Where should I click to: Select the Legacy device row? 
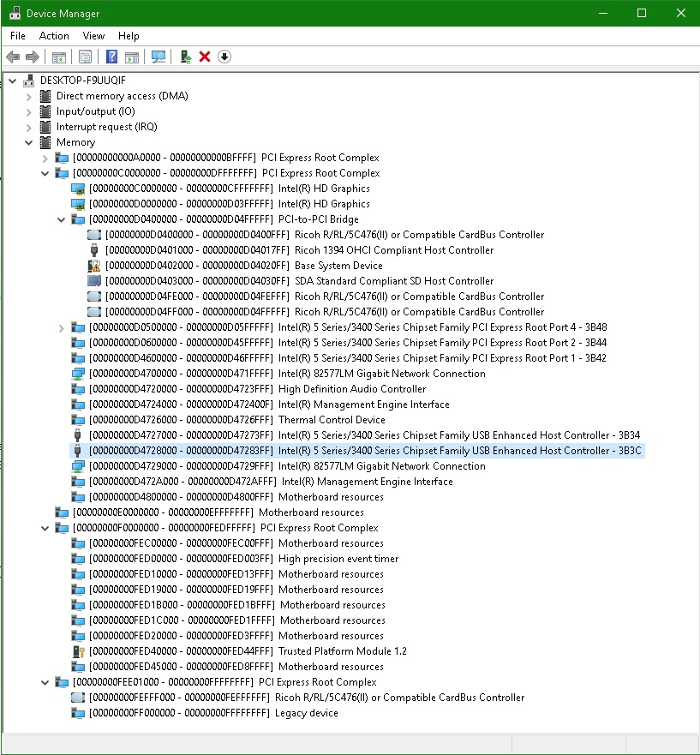(x=213, y=713)
